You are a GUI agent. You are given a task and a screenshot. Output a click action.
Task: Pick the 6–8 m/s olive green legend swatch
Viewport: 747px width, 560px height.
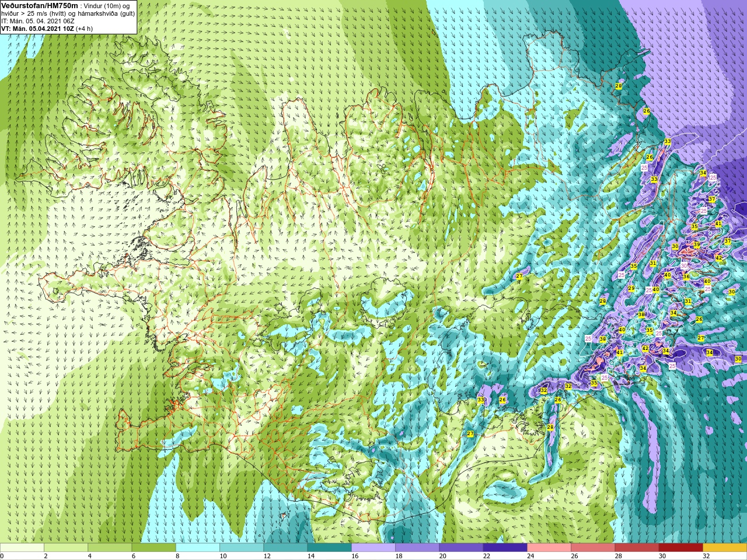pos(154,548)
